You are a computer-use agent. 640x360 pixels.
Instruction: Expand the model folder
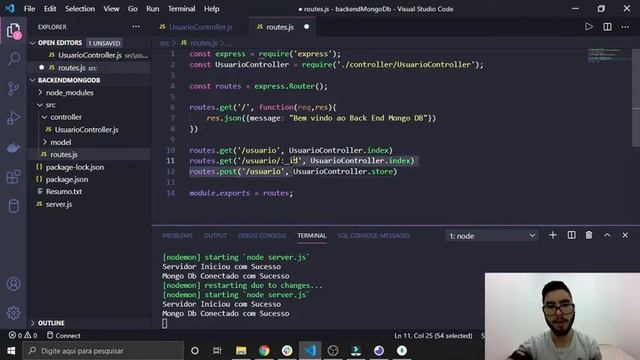point(57,142)
